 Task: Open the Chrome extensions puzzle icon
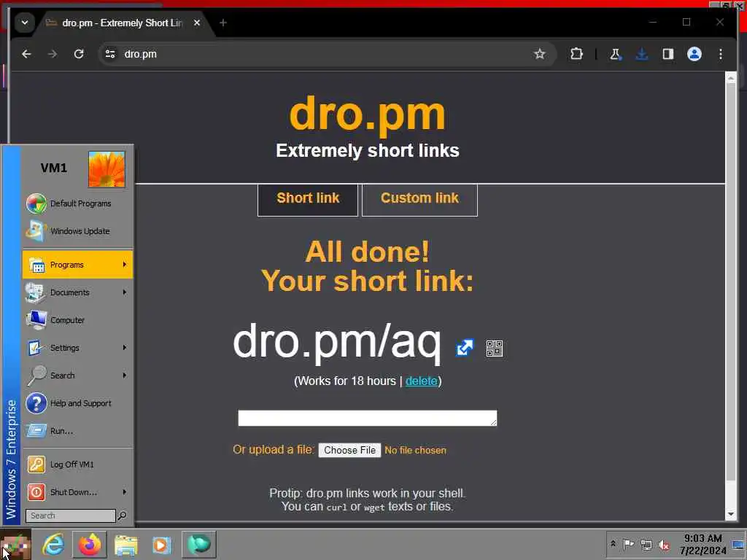[x=576, y=54]
